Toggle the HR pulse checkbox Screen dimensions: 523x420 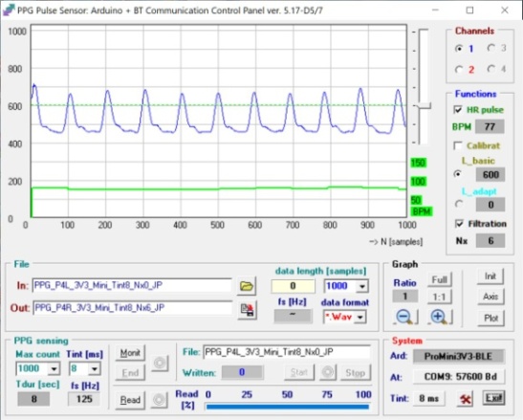[x=458, y=110]
